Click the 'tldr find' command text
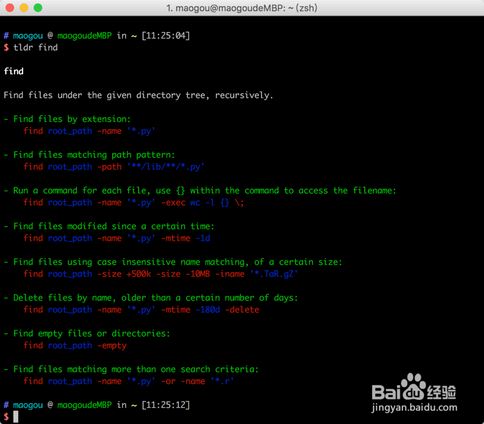484x424 pixels. point(36,47)
